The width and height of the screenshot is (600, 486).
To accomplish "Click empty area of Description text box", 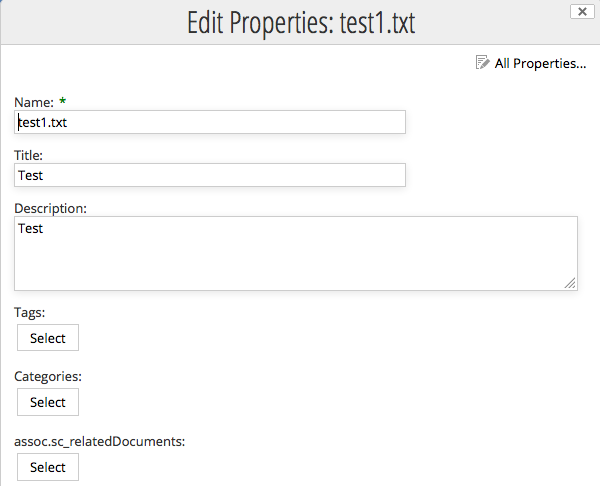I will pos(300,262).
